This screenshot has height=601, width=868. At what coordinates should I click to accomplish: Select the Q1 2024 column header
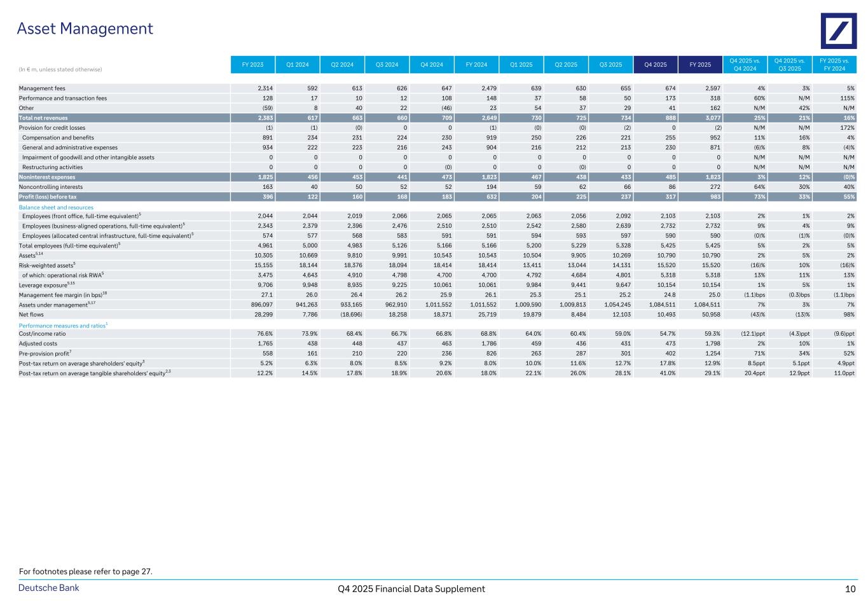[297, 64]
